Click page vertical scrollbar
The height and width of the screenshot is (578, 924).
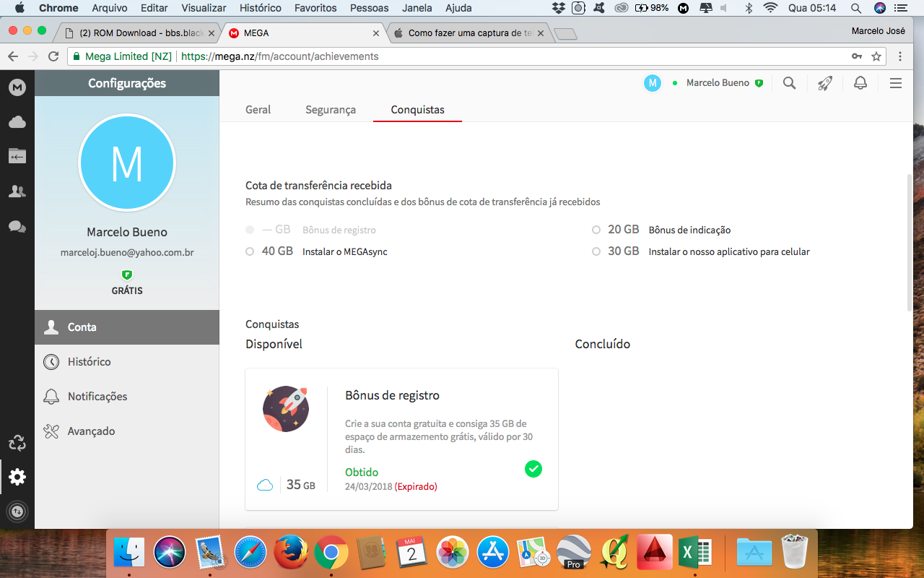[909, 242]
